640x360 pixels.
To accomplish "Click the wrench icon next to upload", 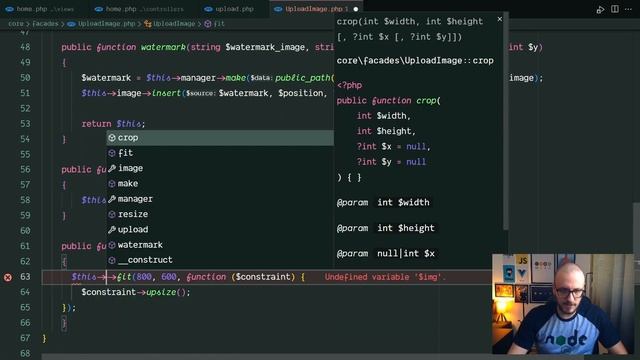I will point(112,229).
